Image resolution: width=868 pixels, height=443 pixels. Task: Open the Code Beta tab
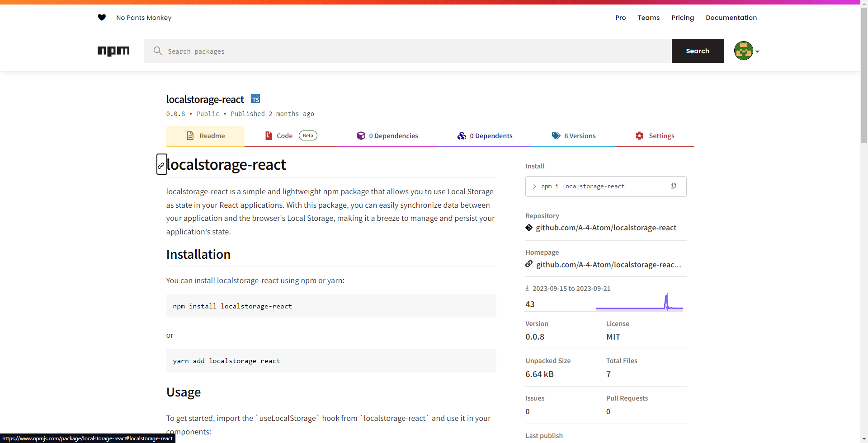tap(291, 136)
